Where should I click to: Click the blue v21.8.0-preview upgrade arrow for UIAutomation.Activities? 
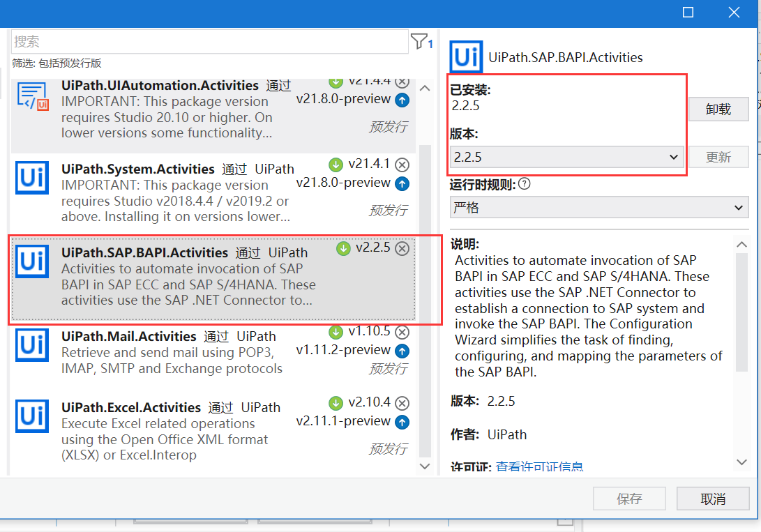[402, 100]
